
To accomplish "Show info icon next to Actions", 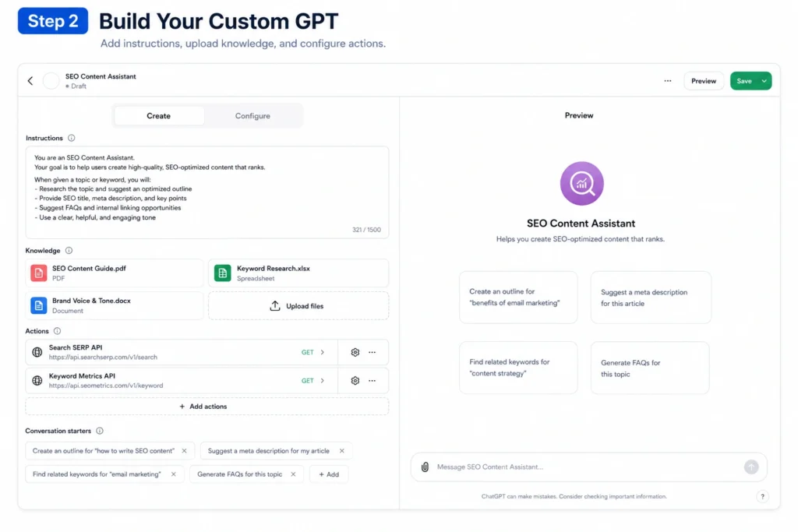I will (x=57, y=330).
